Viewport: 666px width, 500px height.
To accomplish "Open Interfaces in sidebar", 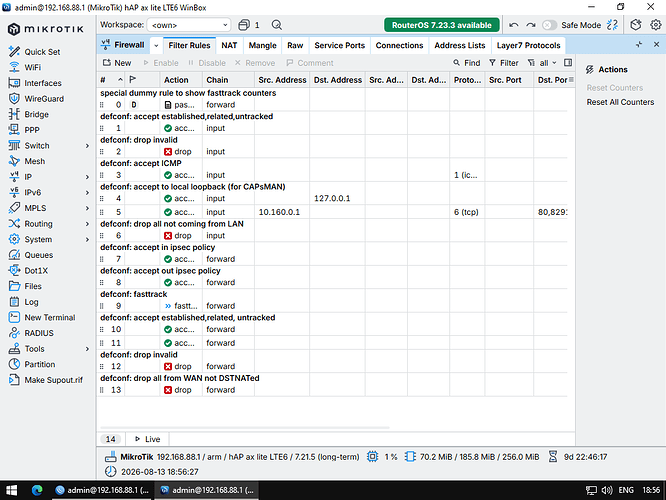I will (42, 83).
